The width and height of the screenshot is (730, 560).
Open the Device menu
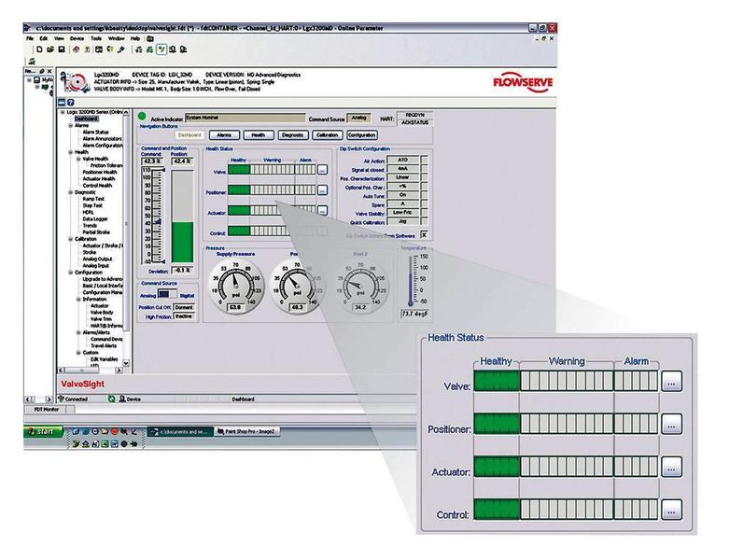[77, 38]
